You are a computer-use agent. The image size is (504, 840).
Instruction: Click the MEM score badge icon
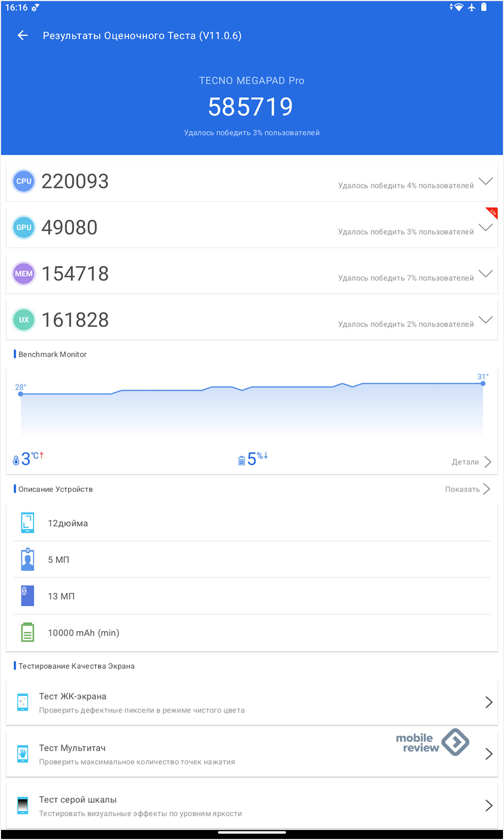pyautogui.click(x=24, y=274)
